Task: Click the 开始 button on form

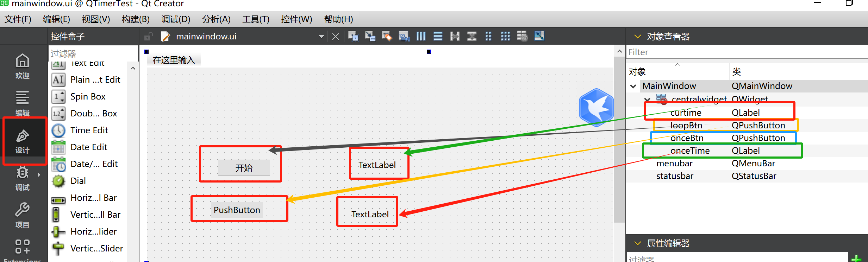Action: [x=244, y=168]
